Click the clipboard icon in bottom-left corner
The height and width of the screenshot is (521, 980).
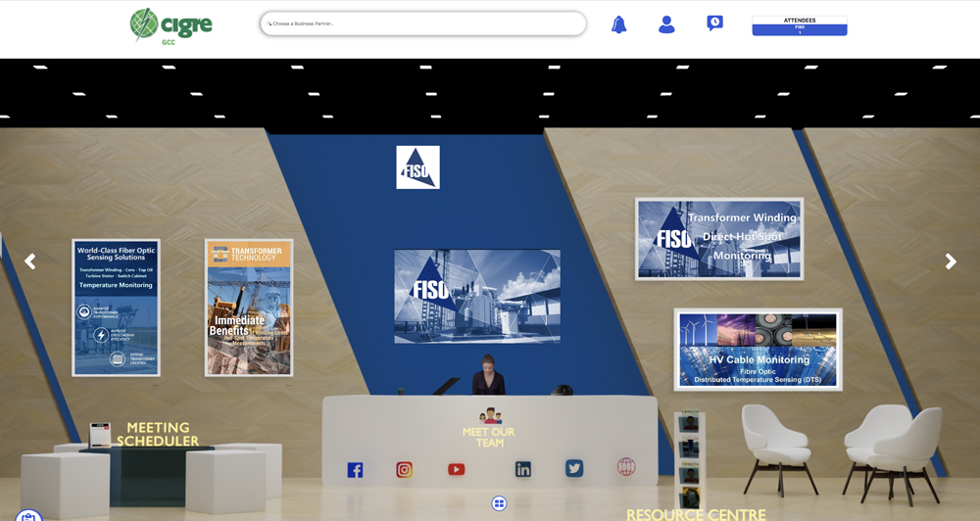point(28,515)
